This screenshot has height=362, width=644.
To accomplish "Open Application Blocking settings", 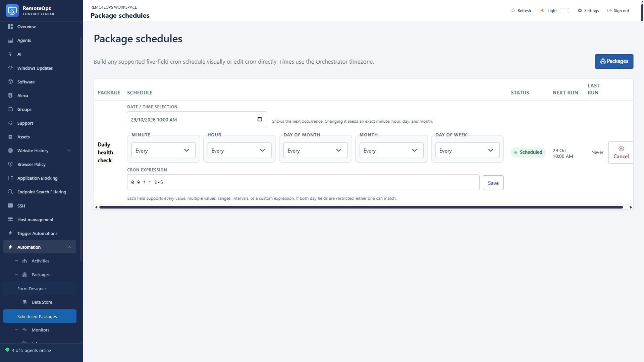I will pos(40,178).
